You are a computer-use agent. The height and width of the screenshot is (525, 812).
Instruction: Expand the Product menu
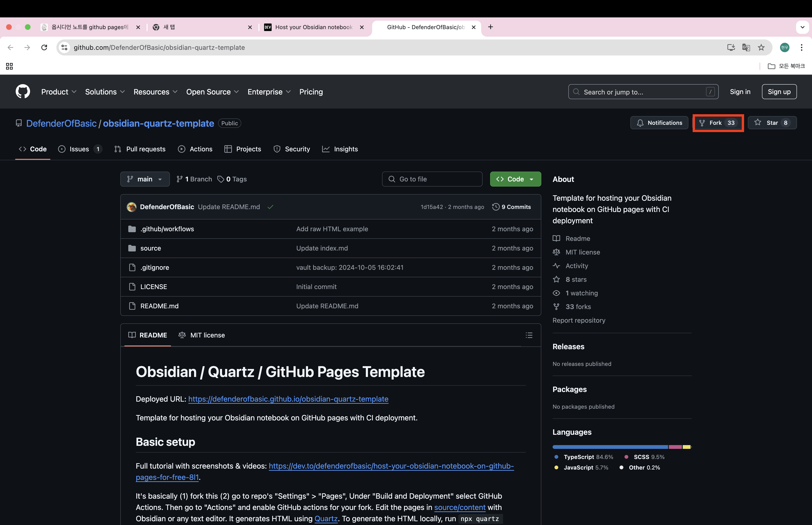[x=59, y=92]
